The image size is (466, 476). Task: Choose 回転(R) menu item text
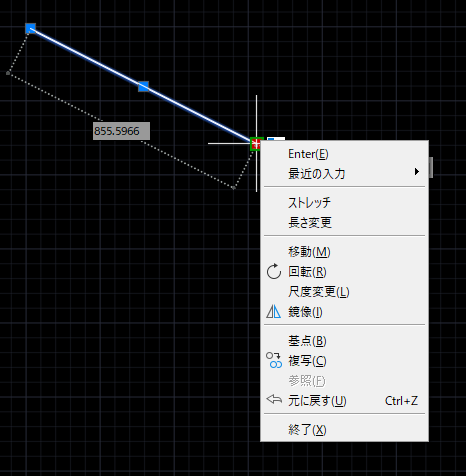click(307, 272)
